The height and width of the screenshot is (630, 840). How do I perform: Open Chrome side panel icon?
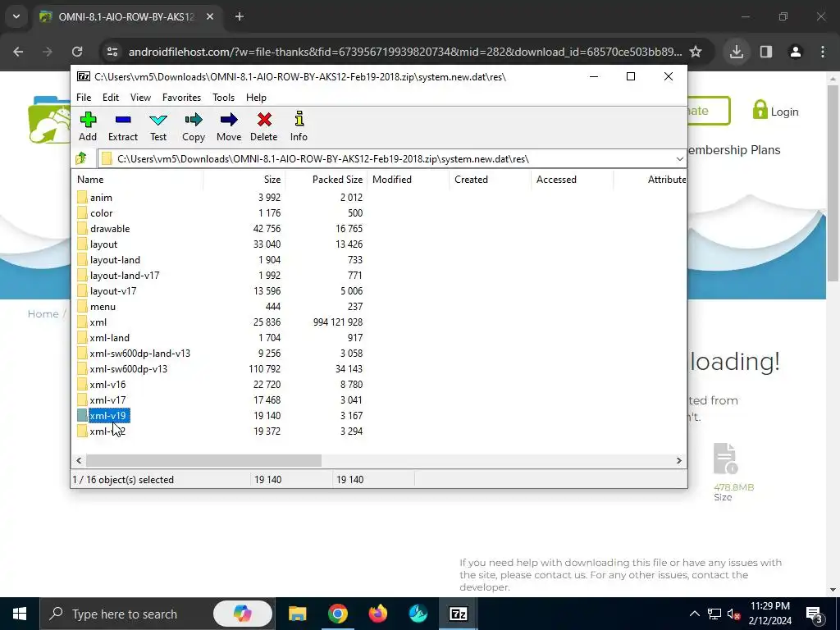pyautogui.click(x=766, y=52)
